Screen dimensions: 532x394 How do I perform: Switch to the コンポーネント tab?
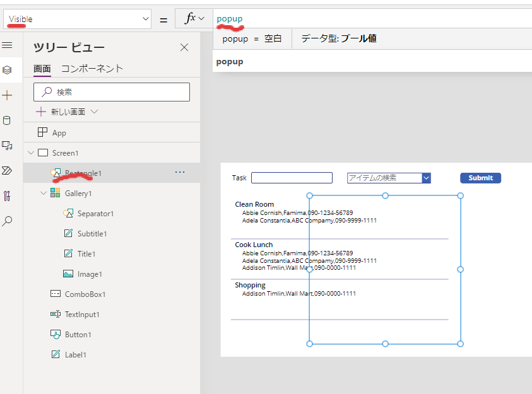pos(92,69)
